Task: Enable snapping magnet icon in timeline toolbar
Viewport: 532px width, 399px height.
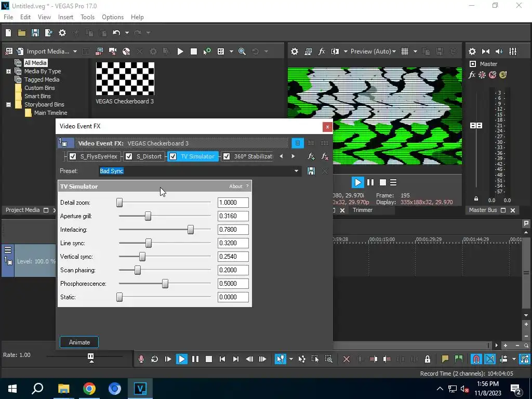Action: [x=476, y=359]
